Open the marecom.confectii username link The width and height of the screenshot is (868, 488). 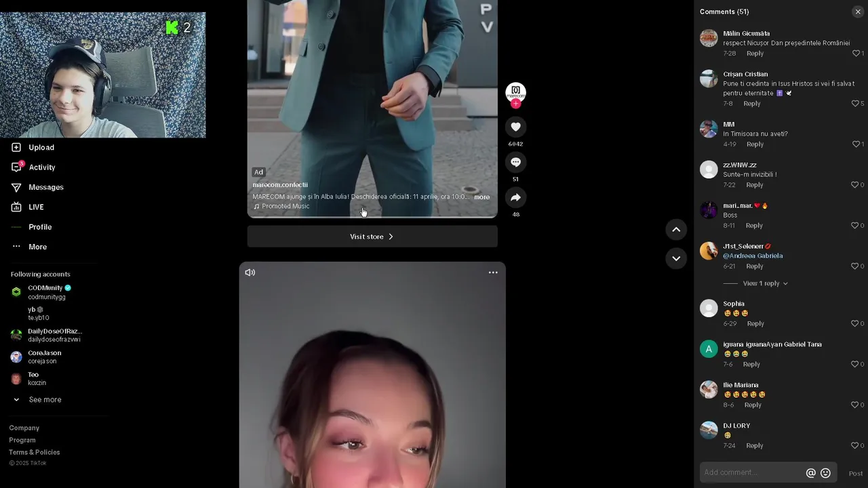(280, 185)
